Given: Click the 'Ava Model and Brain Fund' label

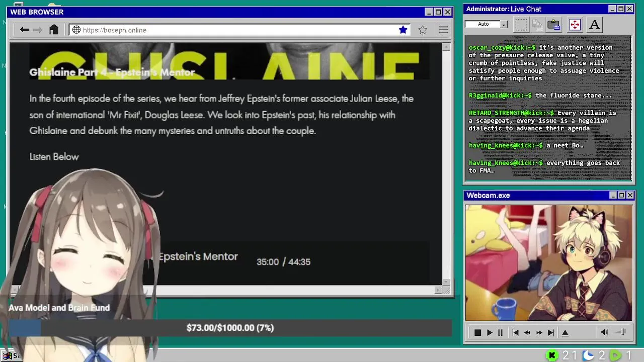Looking at the screenshot, I should [59, 308].
